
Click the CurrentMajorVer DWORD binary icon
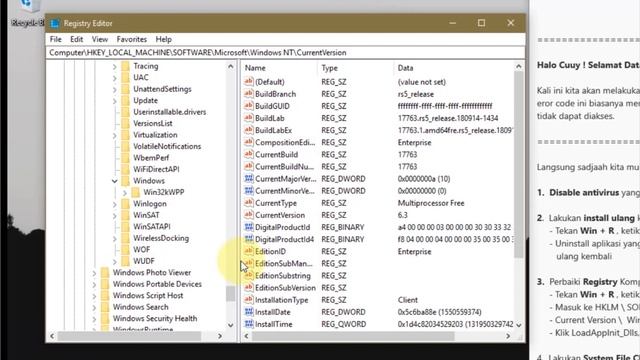tap(249, 178)
